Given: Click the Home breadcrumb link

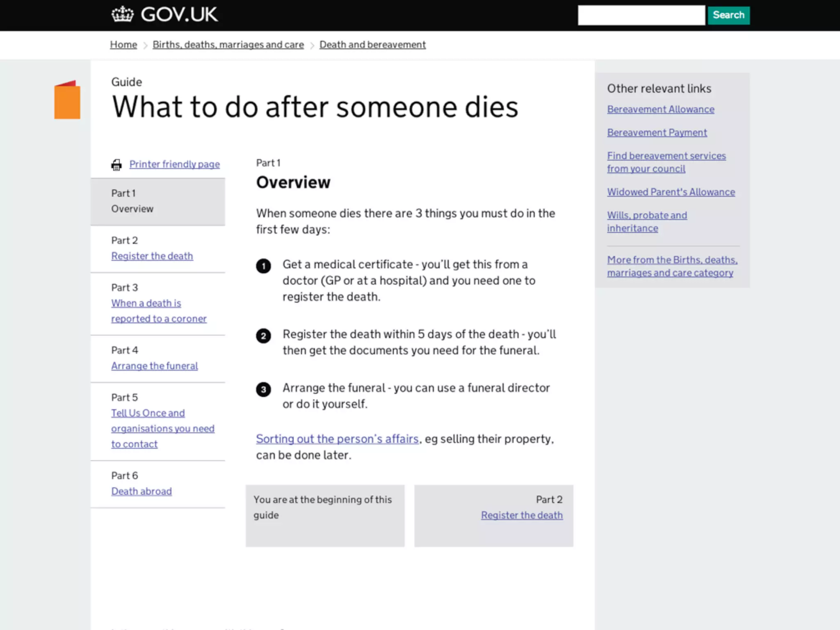Looking at the screenshot, I should click(x=123, y=45).
